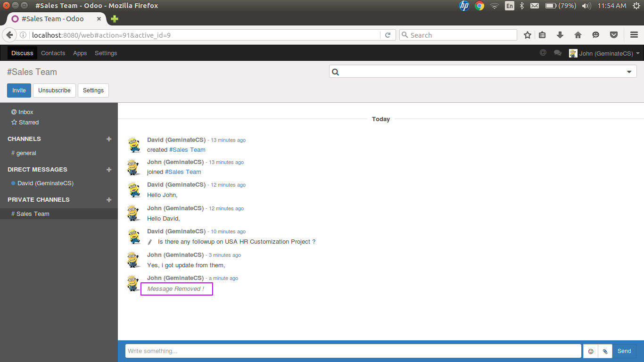Viewport: 644px width, 362px height.
Task: Focus the Write something message box
Action: (353, 351)
